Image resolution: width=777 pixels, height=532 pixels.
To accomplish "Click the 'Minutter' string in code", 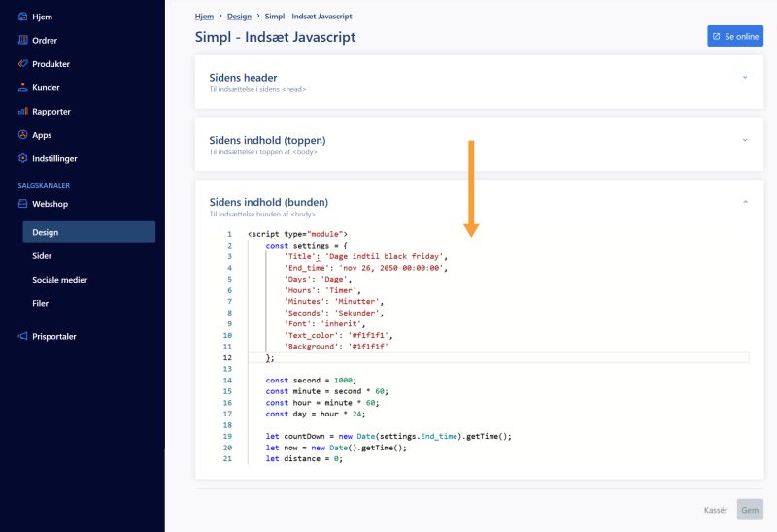I will click(x=356, y=302).
